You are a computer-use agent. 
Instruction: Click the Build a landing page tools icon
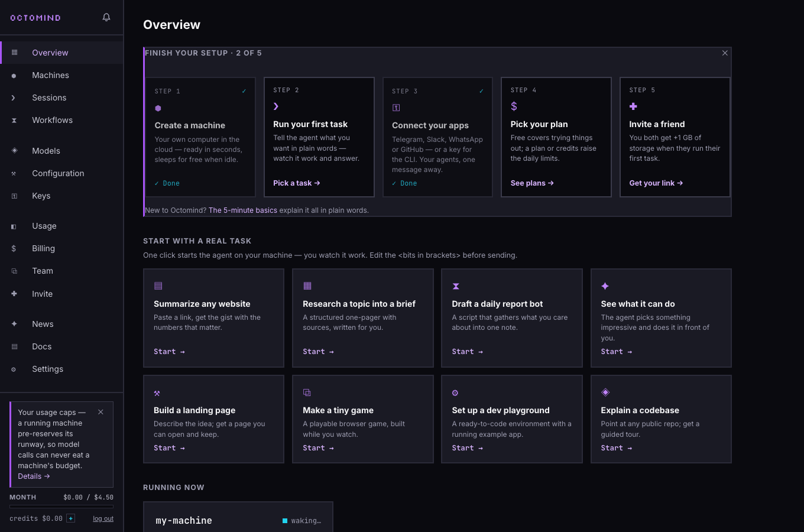[x=157, y=393]
